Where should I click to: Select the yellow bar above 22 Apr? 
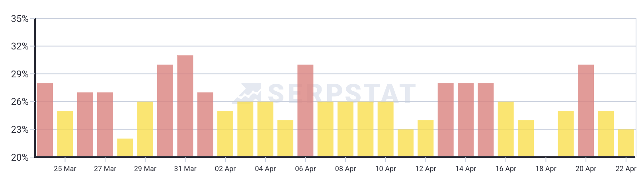point(626,143)
